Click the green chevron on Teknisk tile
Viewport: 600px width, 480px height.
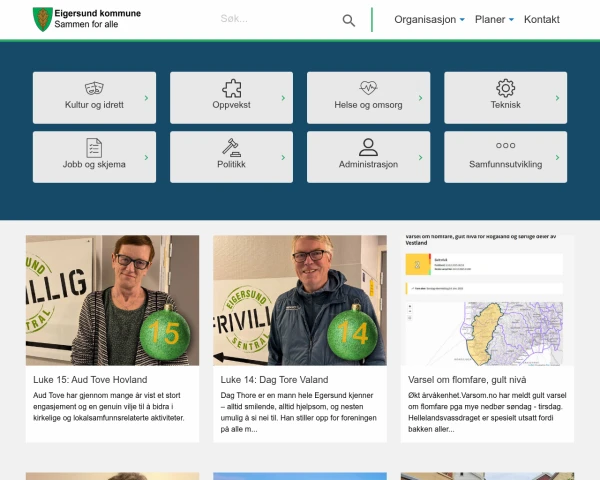557,98
